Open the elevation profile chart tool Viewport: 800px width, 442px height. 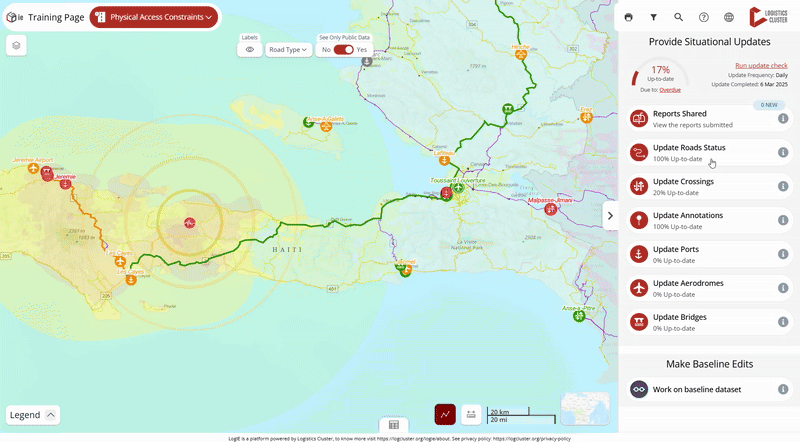445,414
